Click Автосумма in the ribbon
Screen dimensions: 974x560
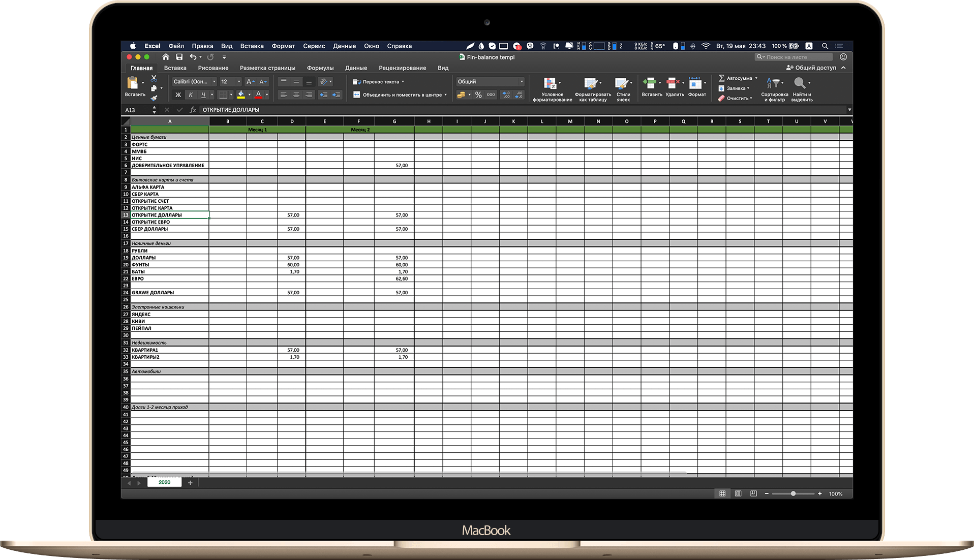[738, 78]
